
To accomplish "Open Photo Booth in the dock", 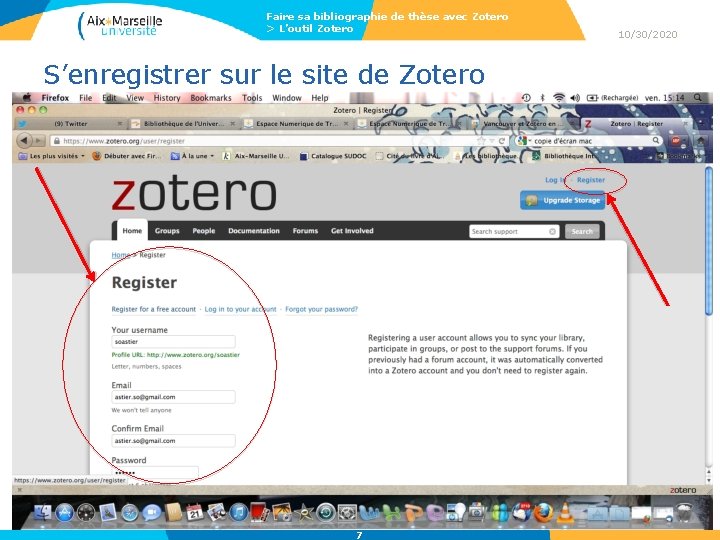I will tap(259, 512).
